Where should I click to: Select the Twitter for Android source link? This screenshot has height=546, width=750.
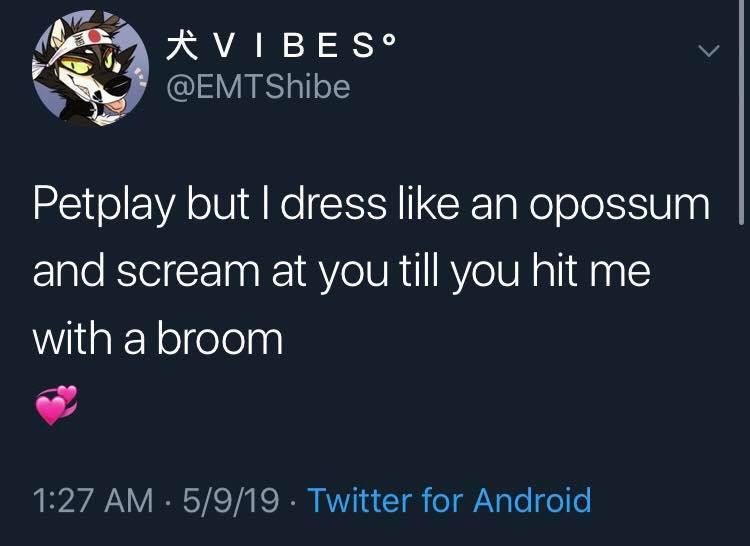(x=449, y=500)
